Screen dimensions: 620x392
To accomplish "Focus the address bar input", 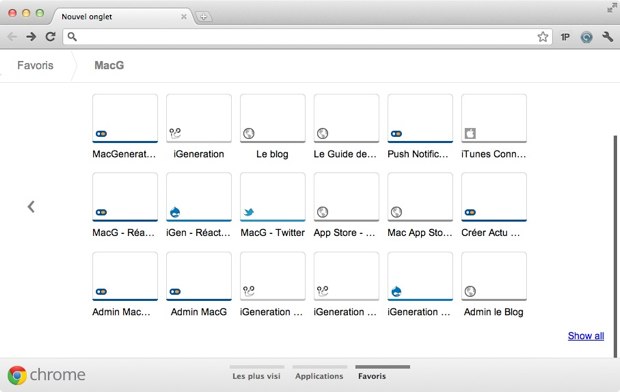I will 307,37.
